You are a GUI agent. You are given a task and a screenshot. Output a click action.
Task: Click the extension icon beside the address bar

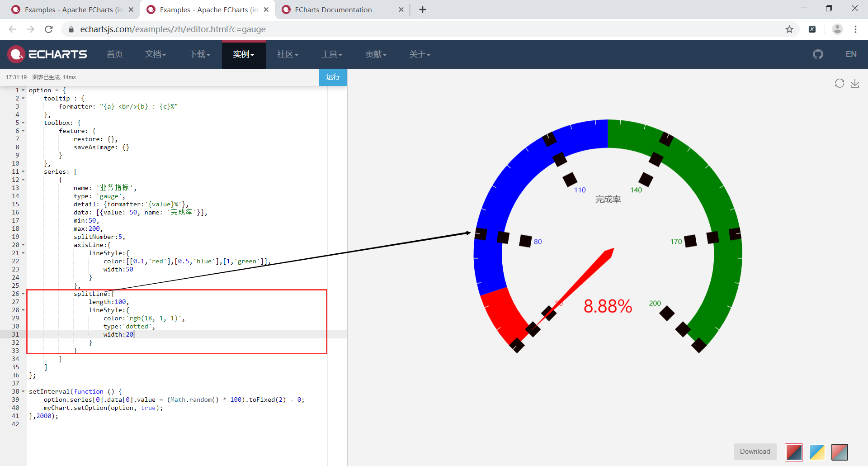coord(812,29)
